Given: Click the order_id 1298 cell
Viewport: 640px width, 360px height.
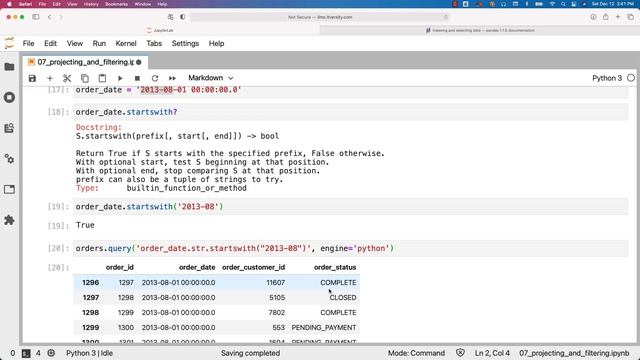Looking at the screenshot, I should coord(126,298).
